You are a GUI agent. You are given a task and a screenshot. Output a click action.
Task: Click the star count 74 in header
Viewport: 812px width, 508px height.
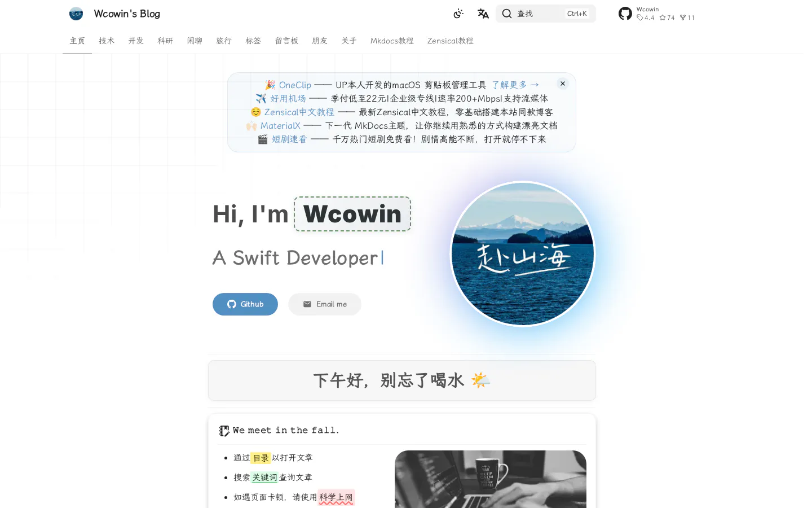pos(667,17)
